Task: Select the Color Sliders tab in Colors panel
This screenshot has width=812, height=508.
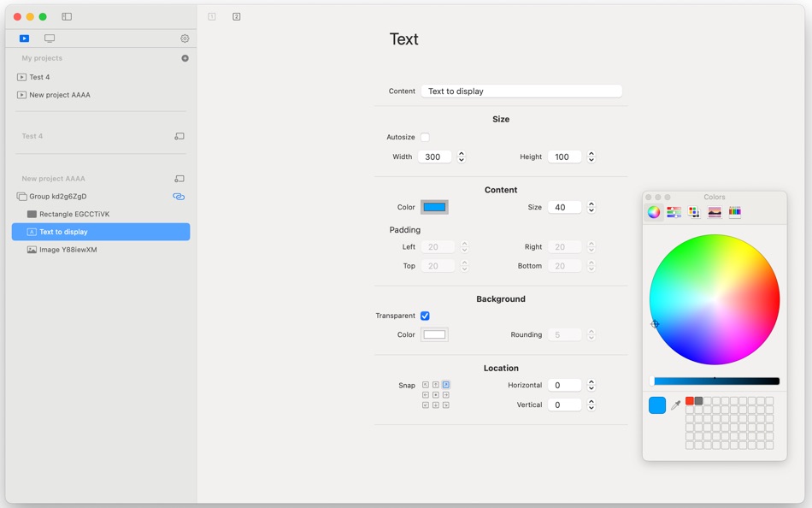Action: point(674,211)
